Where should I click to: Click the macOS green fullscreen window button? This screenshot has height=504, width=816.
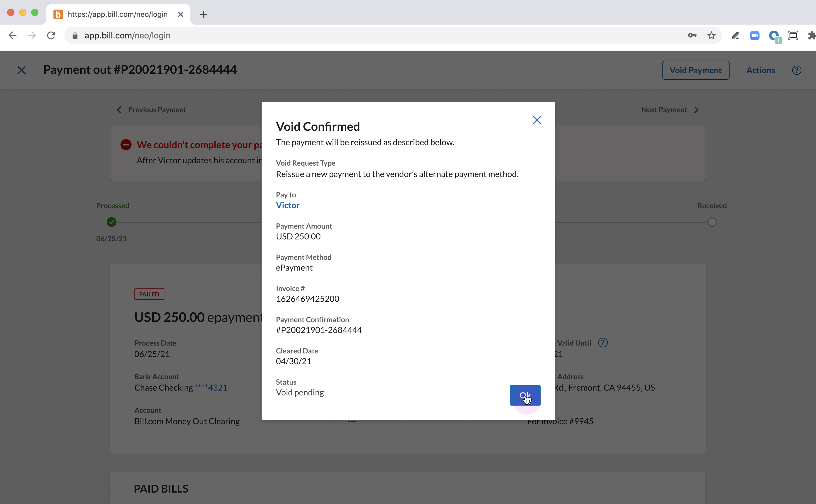[x=35, y=12]
